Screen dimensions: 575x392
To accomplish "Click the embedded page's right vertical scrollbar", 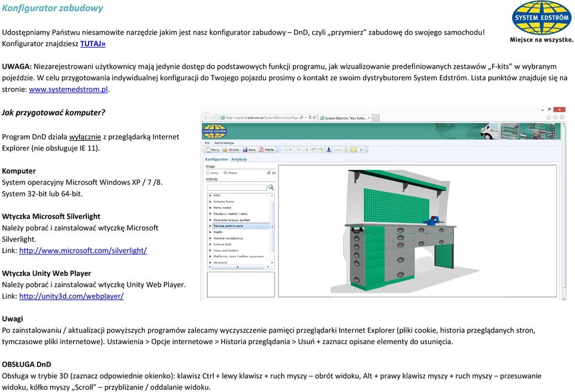I will (x=564, y=211).
